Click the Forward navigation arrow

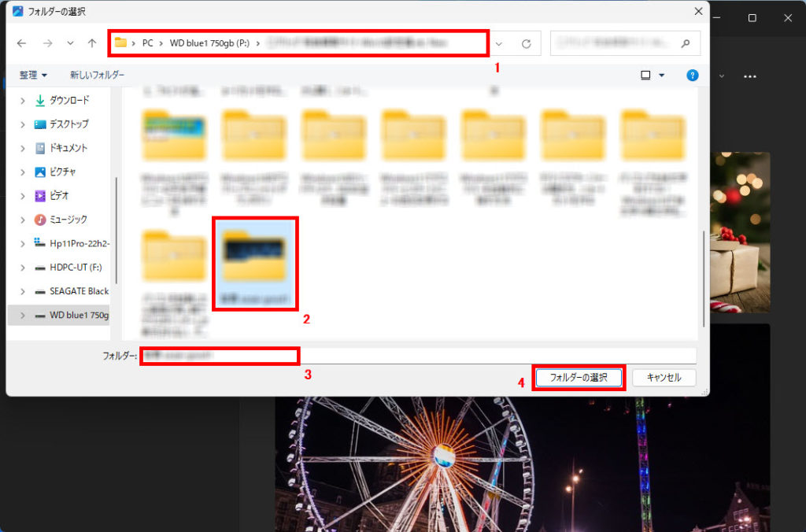pos(47,43)
